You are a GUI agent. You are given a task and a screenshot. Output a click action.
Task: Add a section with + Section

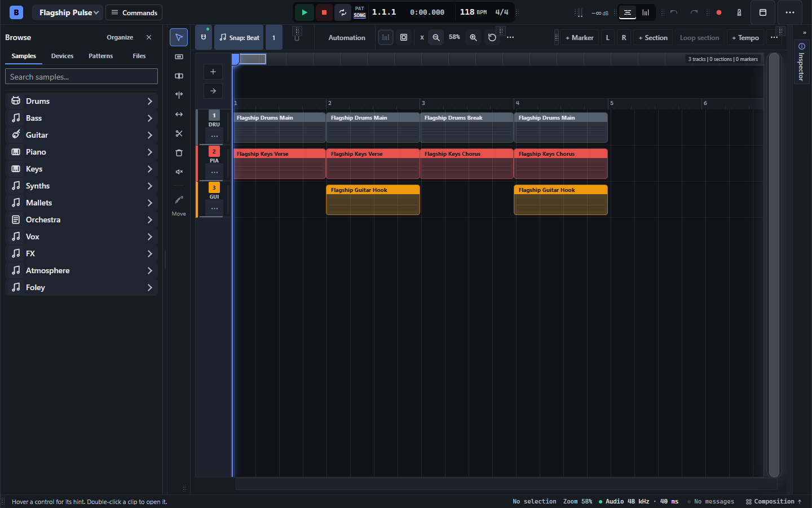pyautogui.click(x=653, y=38)
